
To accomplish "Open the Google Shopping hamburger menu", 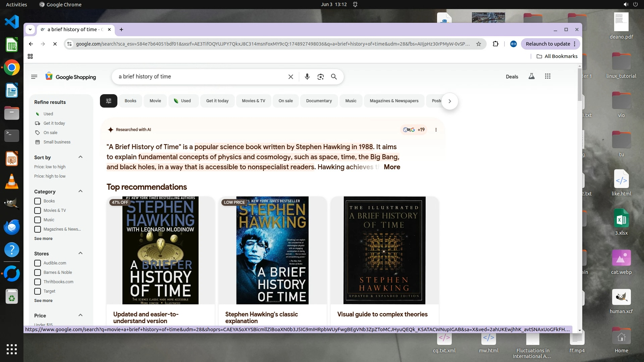I will coord(34,77).
